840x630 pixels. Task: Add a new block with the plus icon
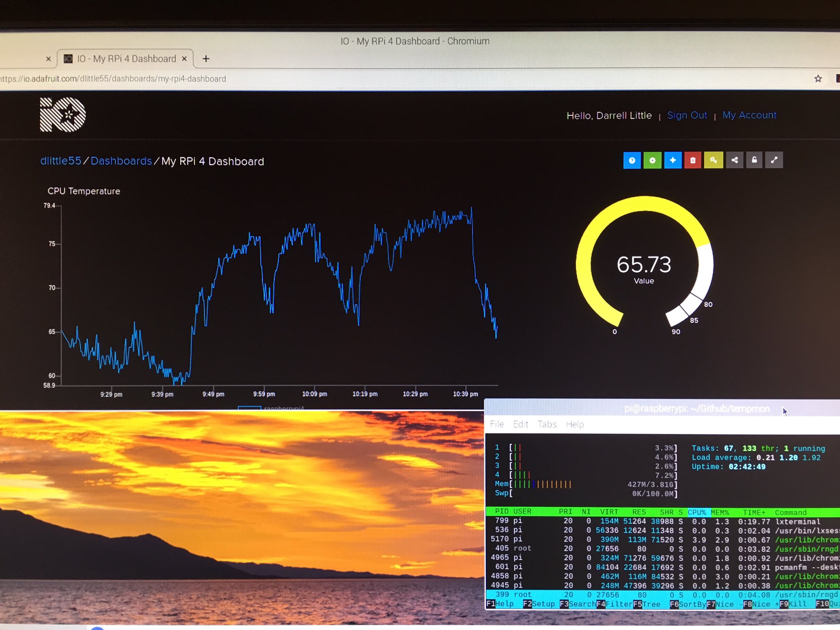tap(673, 160)
